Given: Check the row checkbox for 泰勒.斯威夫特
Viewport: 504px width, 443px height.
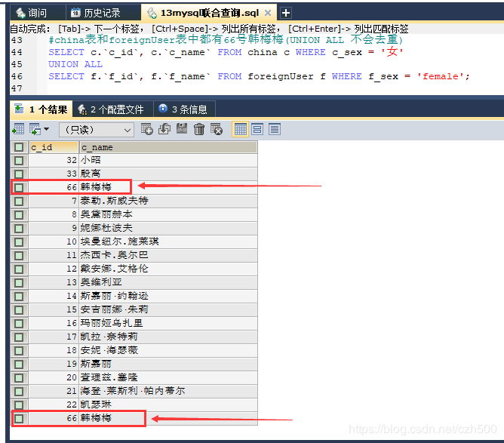Looking at the screenshot, I should click(x=19, y=201).
